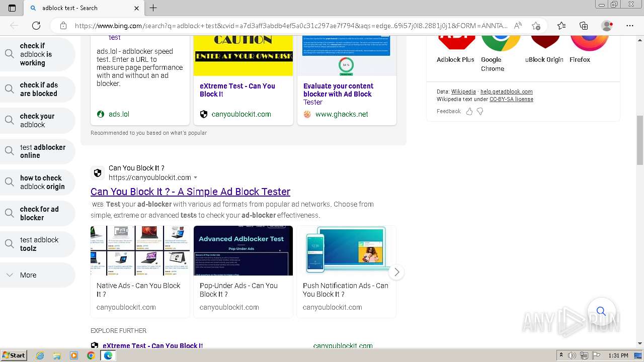Screen dimensions: 644x362
Task: Open 'eXtreme Test - Can You Block It' card title
Action: [237, 90]
